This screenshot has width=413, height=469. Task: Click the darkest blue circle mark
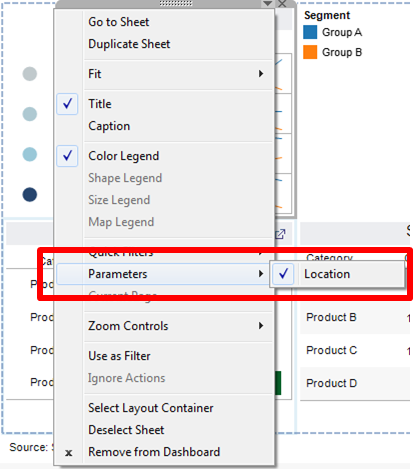click(30, 195)
